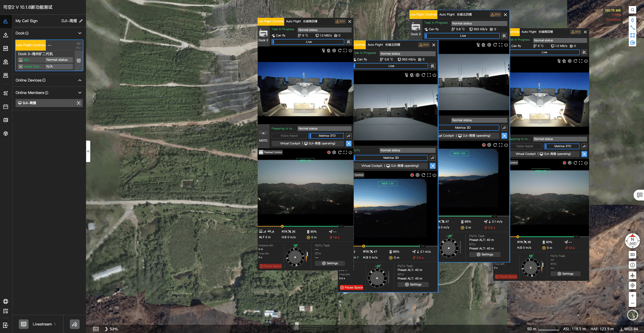Image resolution: width=644 pixels, height=333 pixels.
Task: Enable the microphone in the live view
Action: point(324,50)
